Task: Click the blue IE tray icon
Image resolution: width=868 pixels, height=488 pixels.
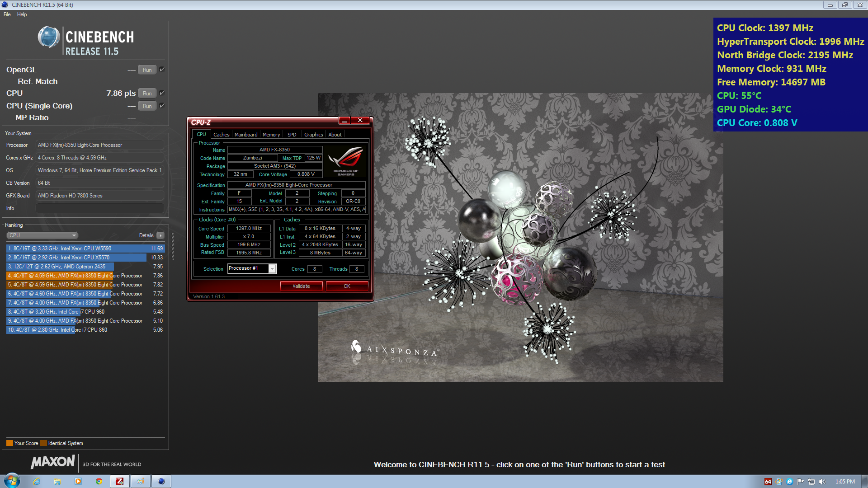Action: pos(789,482)
